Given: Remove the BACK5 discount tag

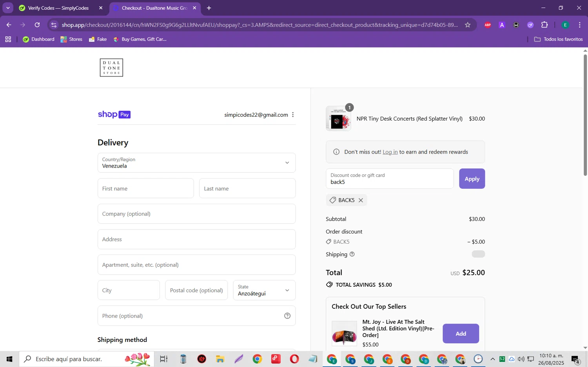Looking at the screenshot, I should coord(361,200).
